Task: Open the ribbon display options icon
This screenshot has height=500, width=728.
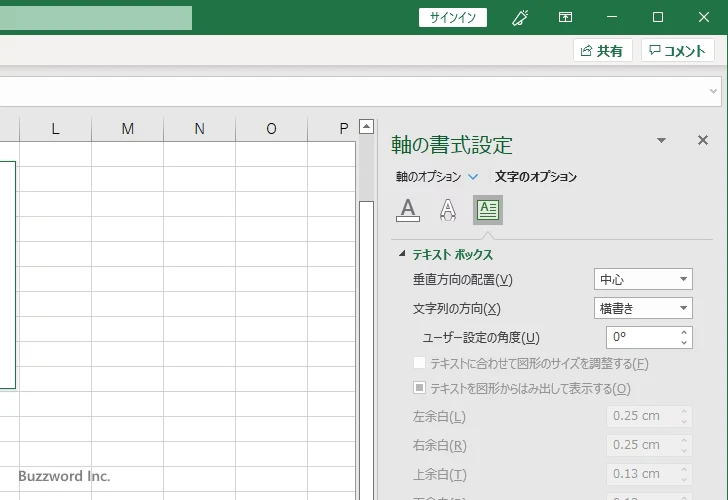Action: pos(565,18)
